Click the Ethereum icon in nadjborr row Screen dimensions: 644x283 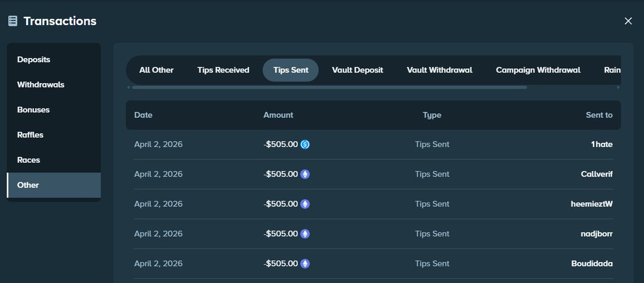[305, 234]
